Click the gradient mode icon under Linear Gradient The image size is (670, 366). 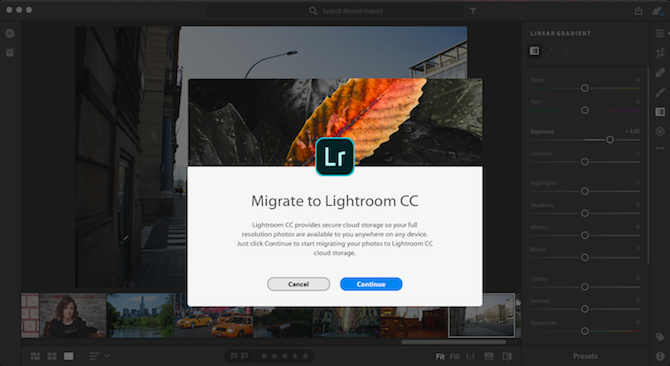coord(534,51)
